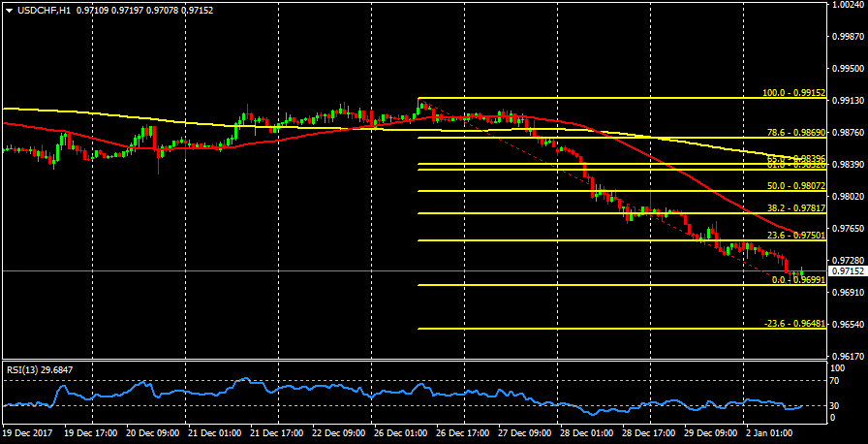Click the -23.6 - 0.96481 extension label
Viewport: 868px width, 444px height.
pyautogui.click(x=793, y=324)
